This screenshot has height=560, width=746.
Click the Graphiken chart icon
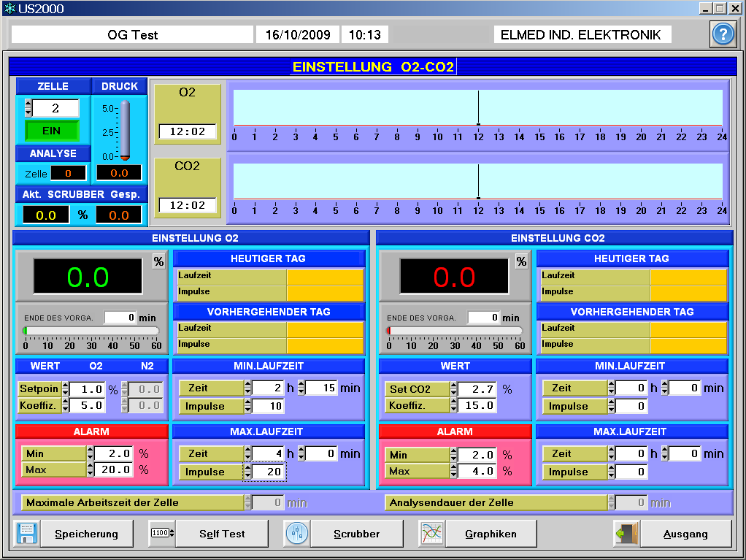[x=431, y=534]
